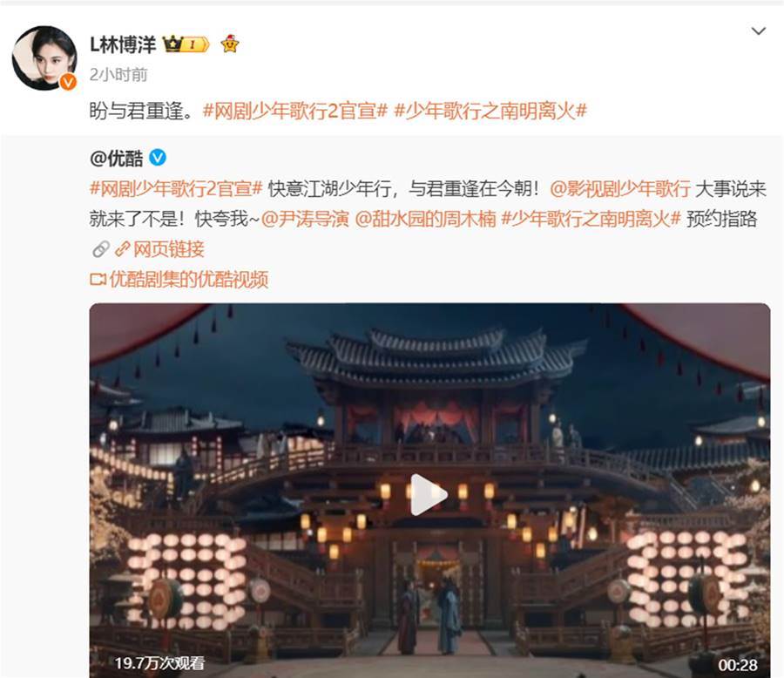Click the gray chain link icon
The width and height of the screenshot is (784, 678).
tap(101, 248)
